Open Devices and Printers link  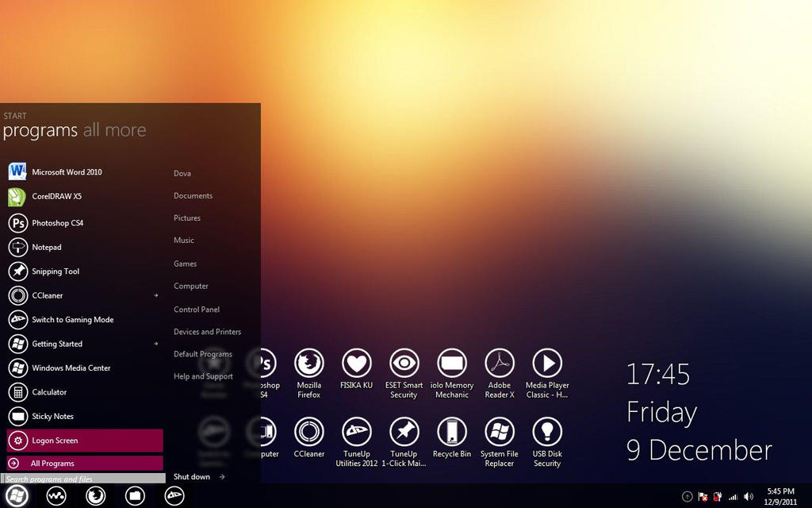tap(207, 332)
